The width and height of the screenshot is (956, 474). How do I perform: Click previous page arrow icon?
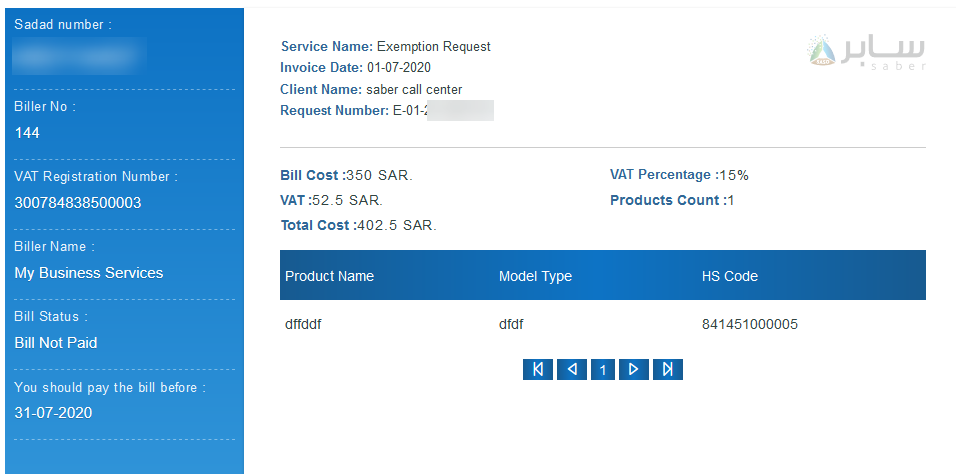pos(572,370)
